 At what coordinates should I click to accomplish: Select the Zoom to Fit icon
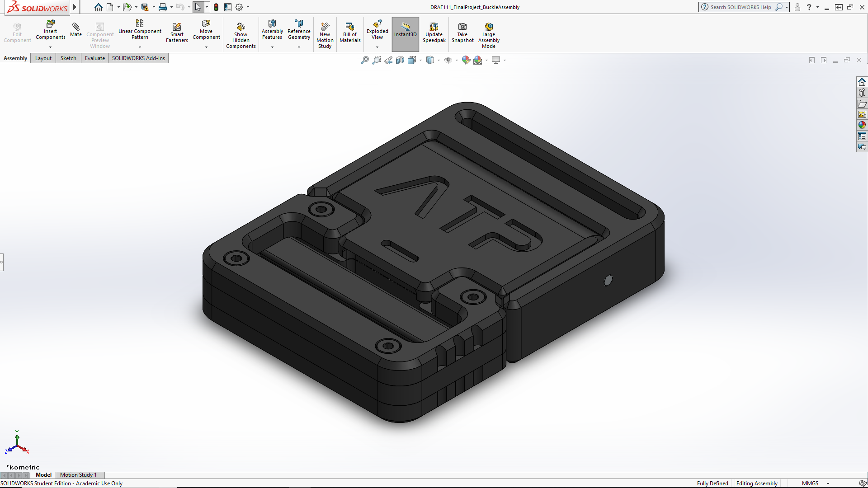pyautogui.click(x=365, y=60)
